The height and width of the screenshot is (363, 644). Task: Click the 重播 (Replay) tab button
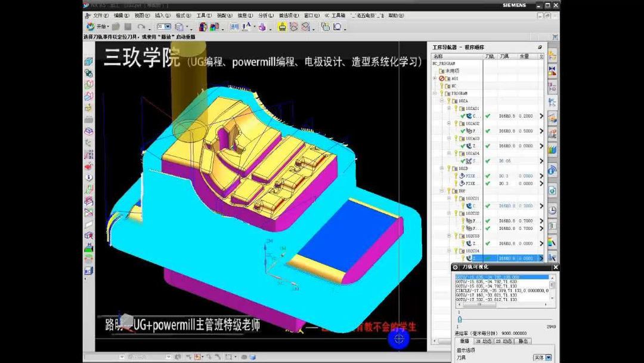pos(465,341)
